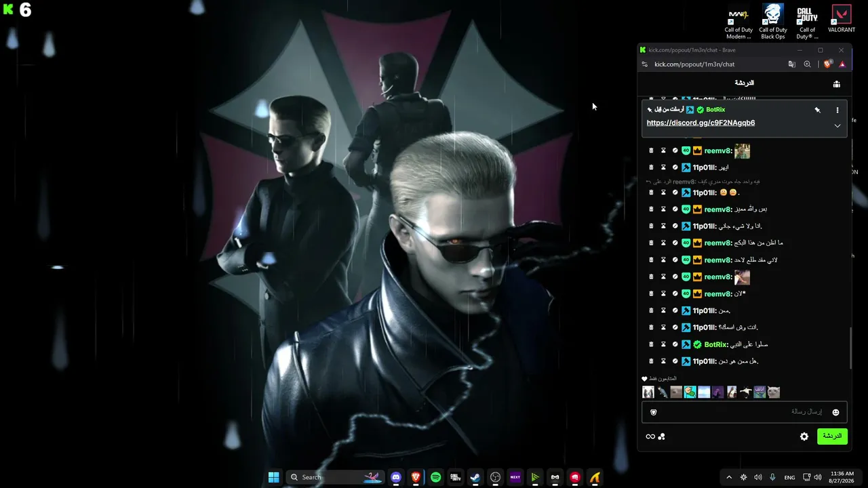The image size is (868, 488).
Task: Open the image in reemv8's first picture message
Action: 742,150
